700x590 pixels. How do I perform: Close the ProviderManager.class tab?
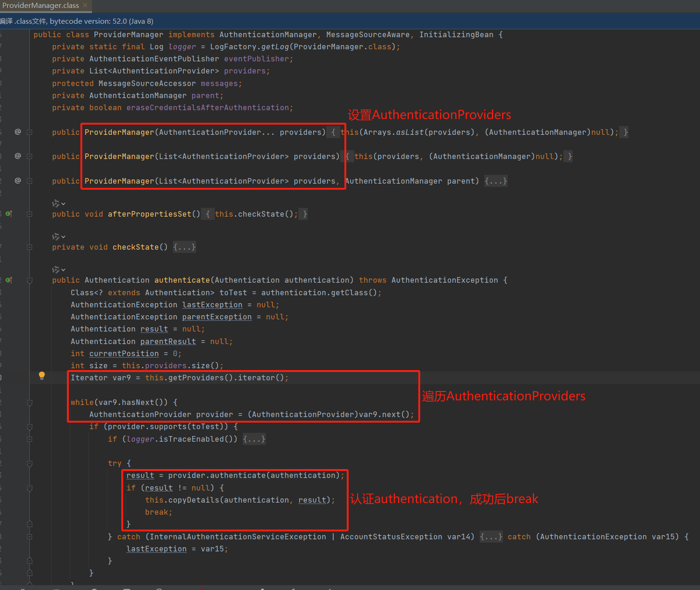tap(85, 5)
